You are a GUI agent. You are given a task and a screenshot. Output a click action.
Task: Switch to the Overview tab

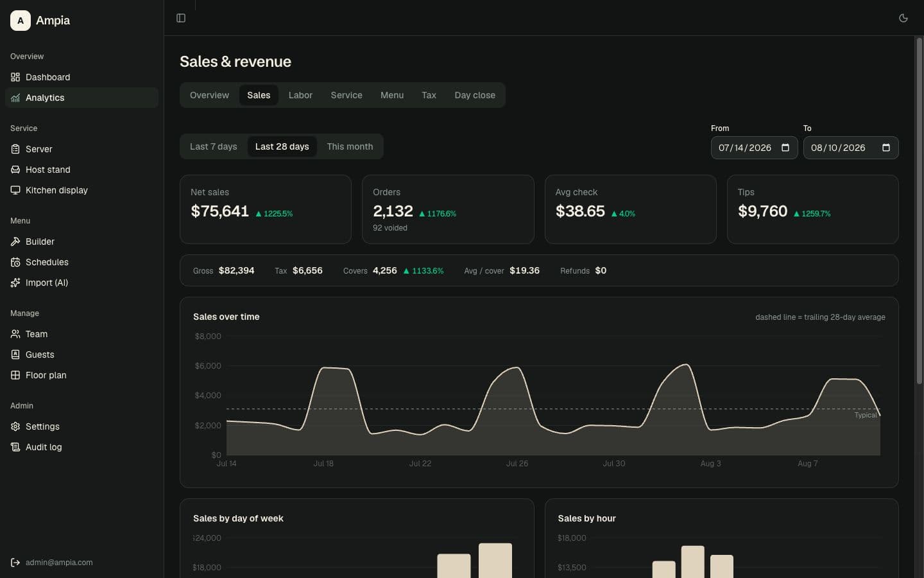[209, 95]
